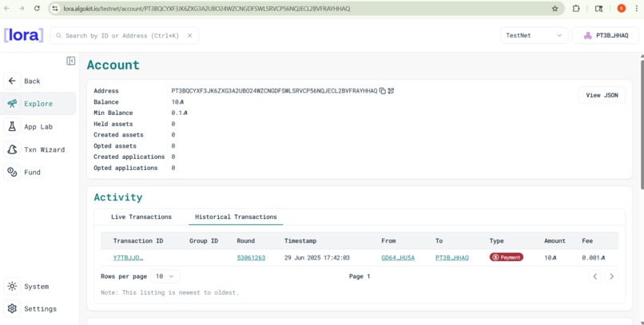Switch to Live Transactions tab

click(x=141, y=216)
